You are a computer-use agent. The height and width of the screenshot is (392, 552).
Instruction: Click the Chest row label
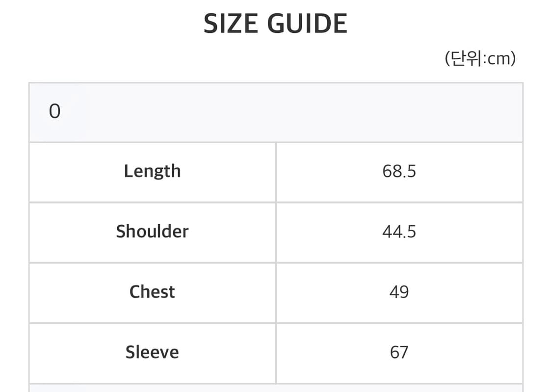point(152,292)
